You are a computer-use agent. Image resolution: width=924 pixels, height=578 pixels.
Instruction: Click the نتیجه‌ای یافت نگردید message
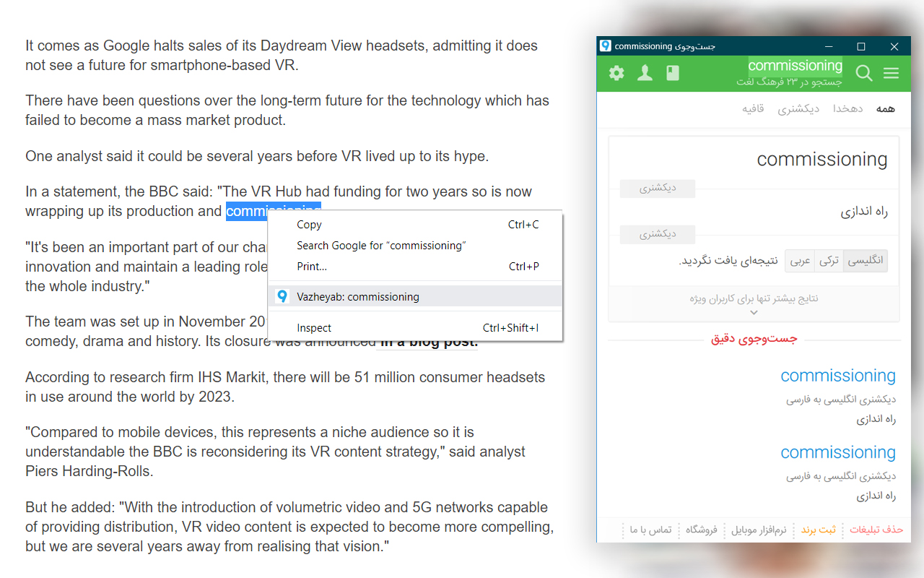[729, 261]
